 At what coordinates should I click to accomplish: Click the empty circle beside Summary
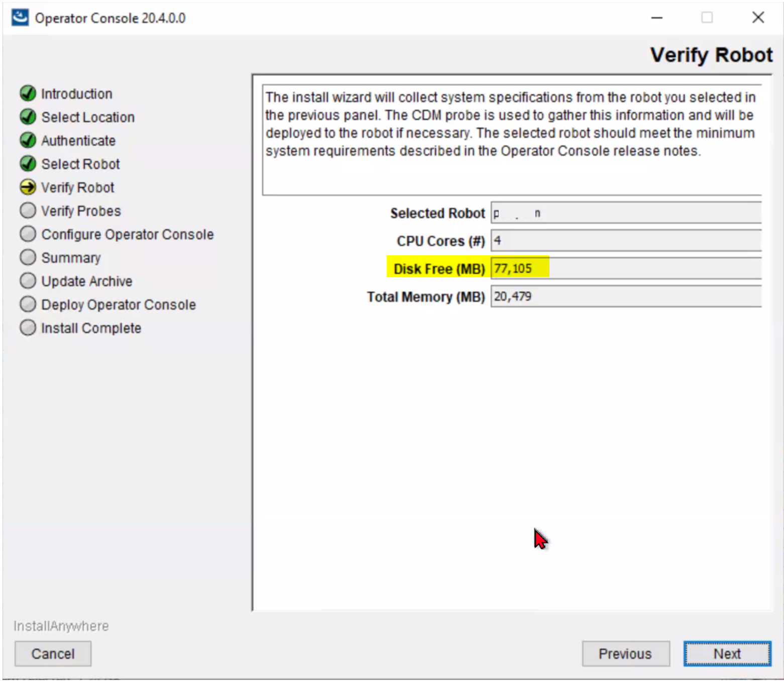coord(28,257)
